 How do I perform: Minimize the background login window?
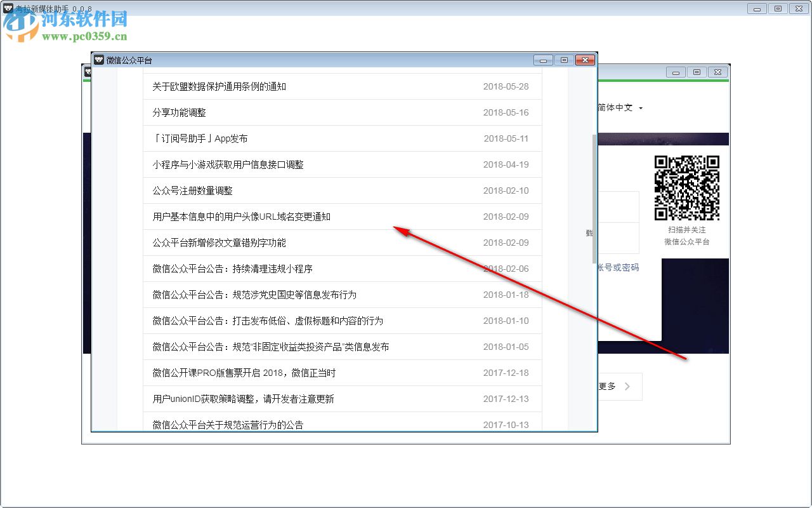(x=676, y=72)
